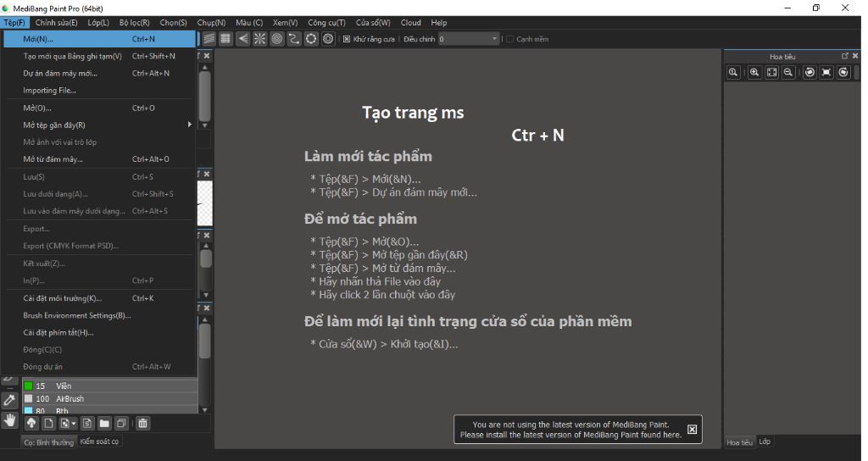Image resolution: width=868 pixels, height=461 pixels.
Task: Select Viền brush with green swatch
Action: coord(109,386)
